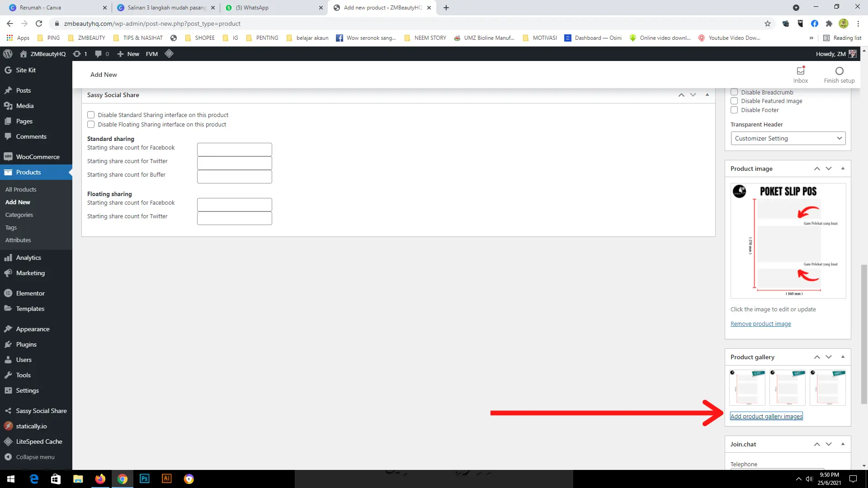The image size is (868, 488).
Task: Open a new browser tab
Action: tap(446, 8)
